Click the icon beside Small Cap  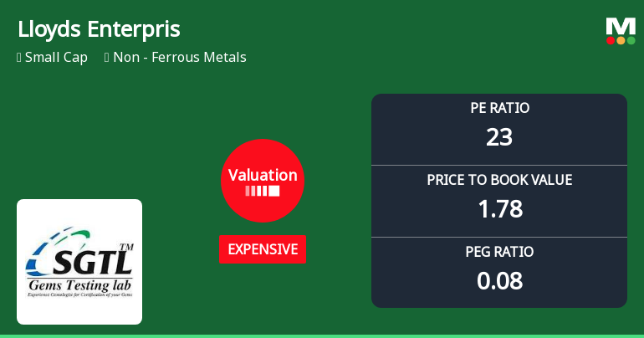(19, 58)
